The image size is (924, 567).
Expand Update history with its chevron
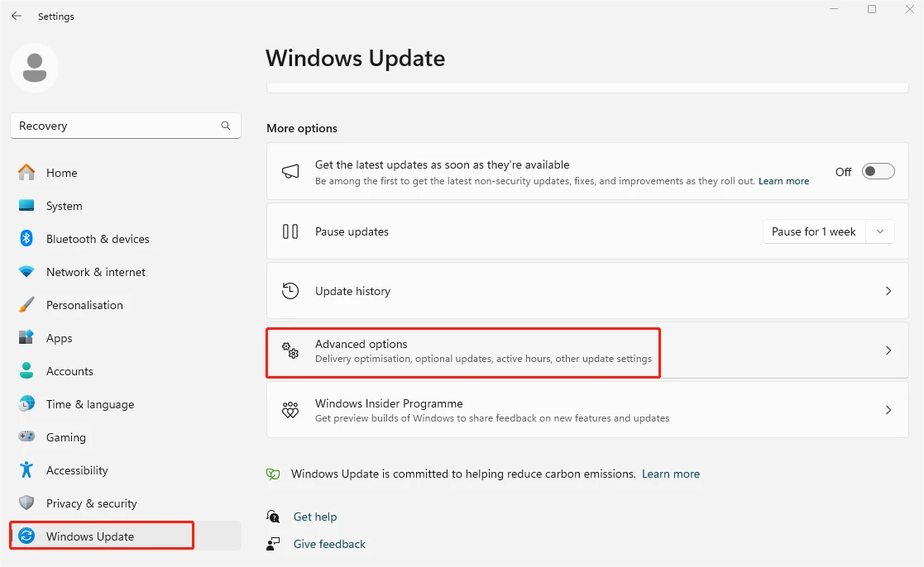(x=888, y=291)
